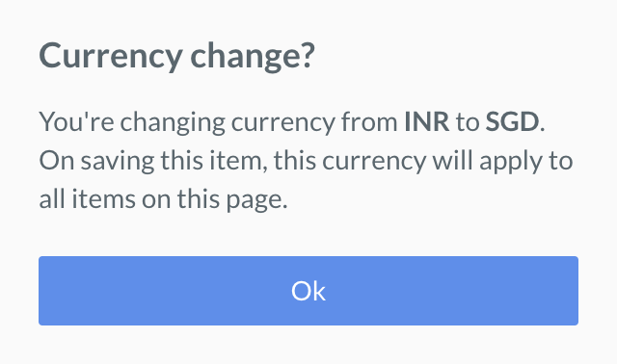Click empty dialog area below the Ok button

coord(308,345)
